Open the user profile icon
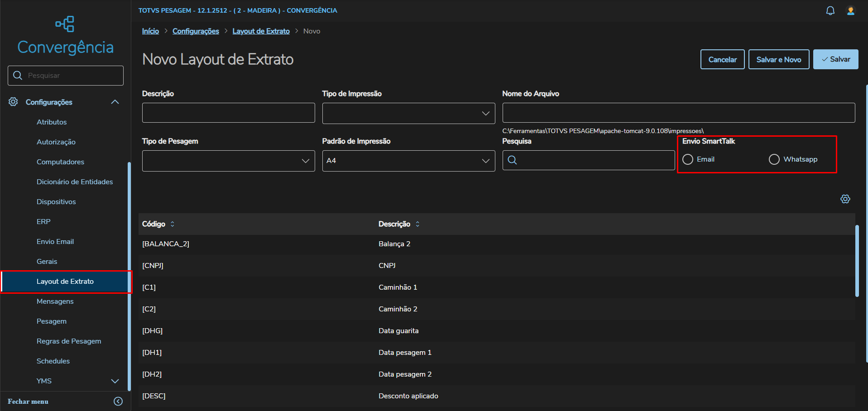The height and width of the screenshot is (411, 868). click(x=851, y=11)
